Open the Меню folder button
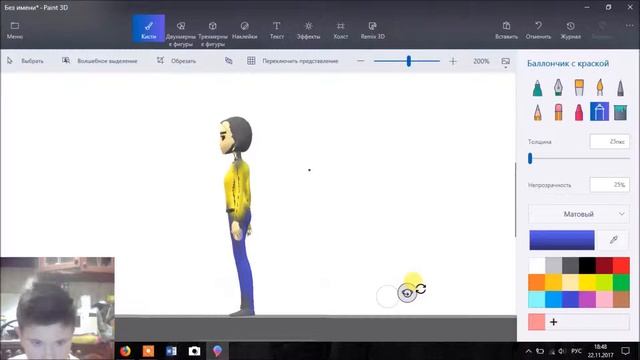Screen dimensions: 640x360 tap(15, 30)
